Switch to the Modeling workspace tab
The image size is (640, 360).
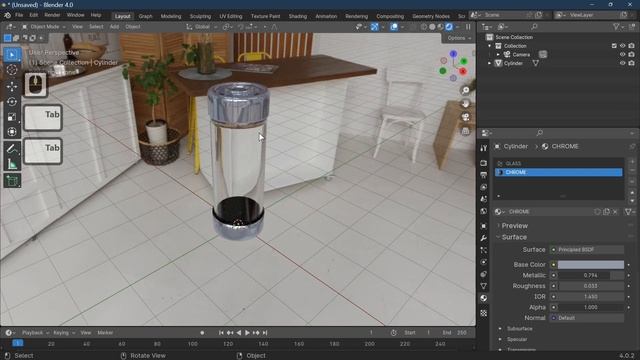(x=171, y=16)
